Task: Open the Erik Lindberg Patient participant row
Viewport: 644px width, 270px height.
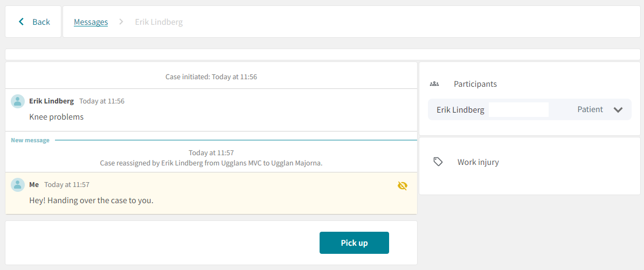Action: point(529,110)
